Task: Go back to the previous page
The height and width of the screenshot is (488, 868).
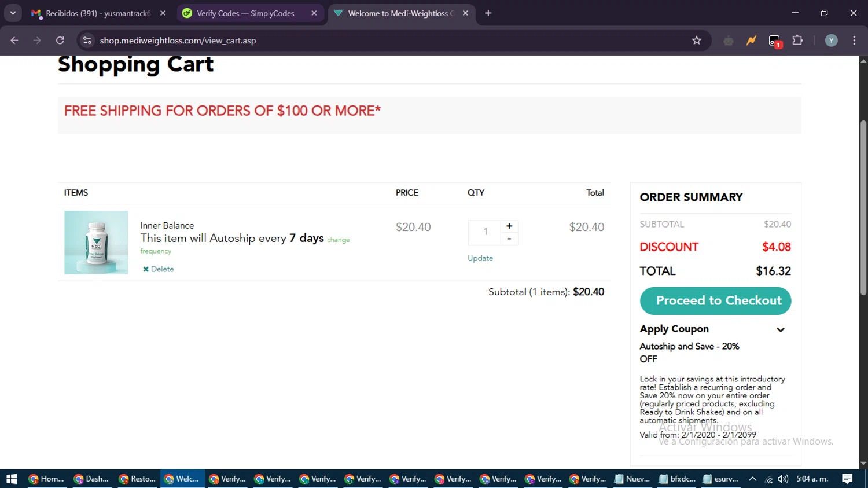Action: point(14,41)
